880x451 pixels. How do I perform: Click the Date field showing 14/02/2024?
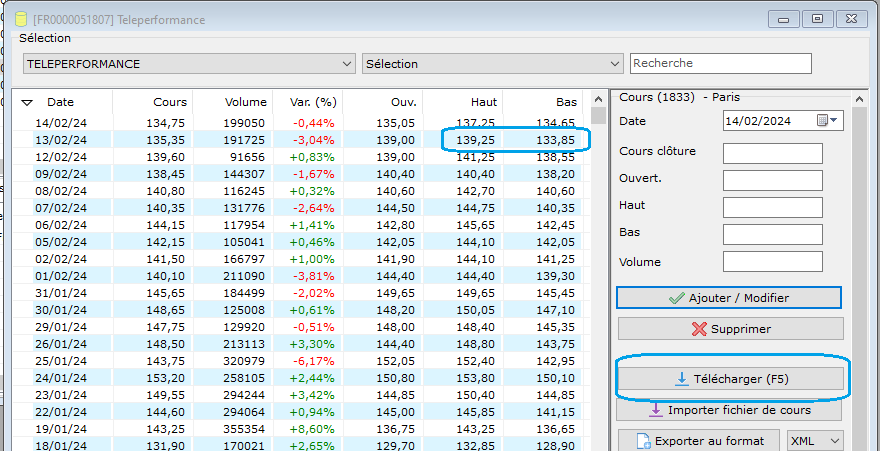click(x=783, y=121)
